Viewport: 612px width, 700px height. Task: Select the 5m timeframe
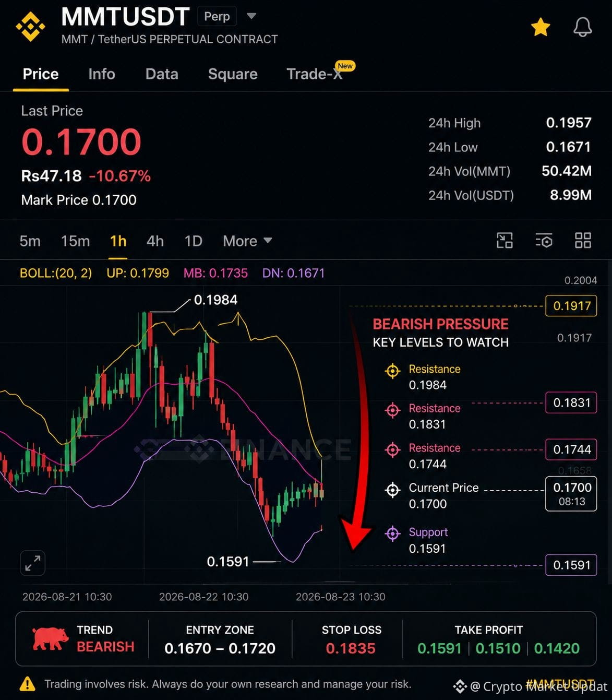pyautogui.click(x=30, y=241)
